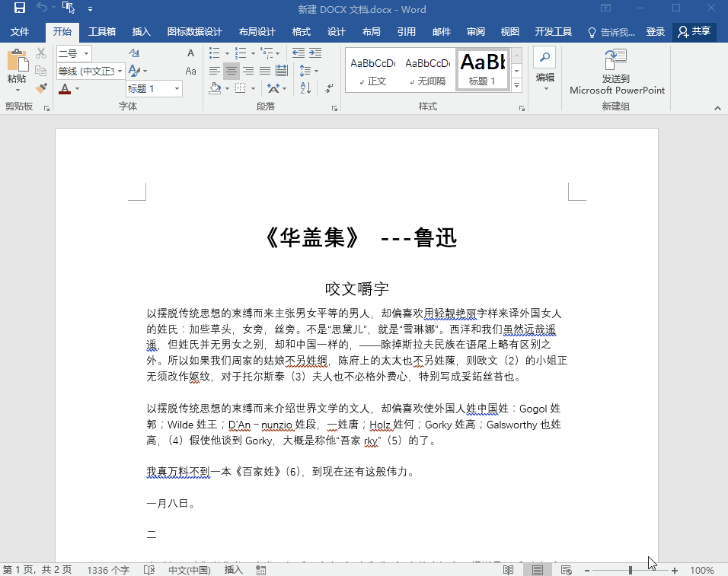This screenshot has height=576, width=728.
Task: Open Web Layout view from status bar
Action: (565, 569)
